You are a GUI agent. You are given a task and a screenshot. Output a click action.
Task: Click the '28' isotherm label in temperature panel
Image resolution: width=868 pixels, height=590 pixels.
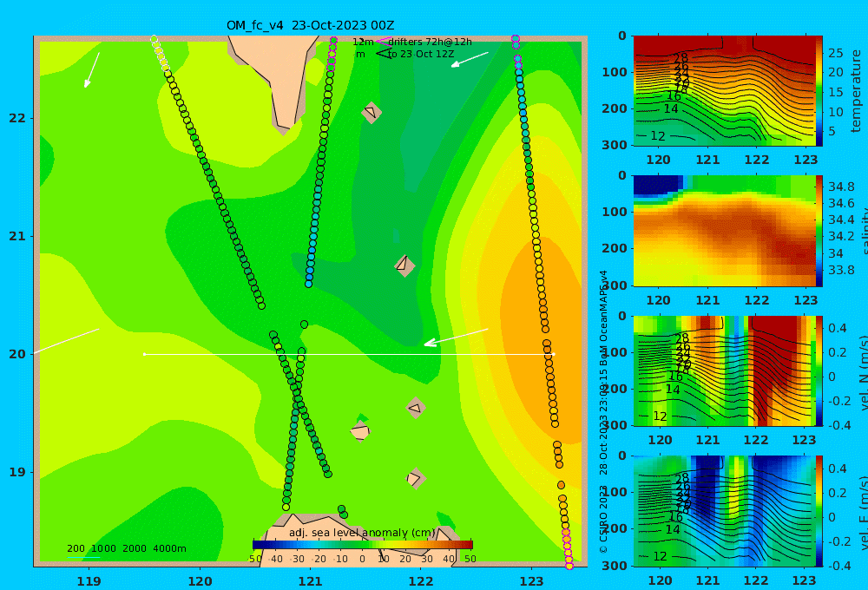(x=681, y=58)
